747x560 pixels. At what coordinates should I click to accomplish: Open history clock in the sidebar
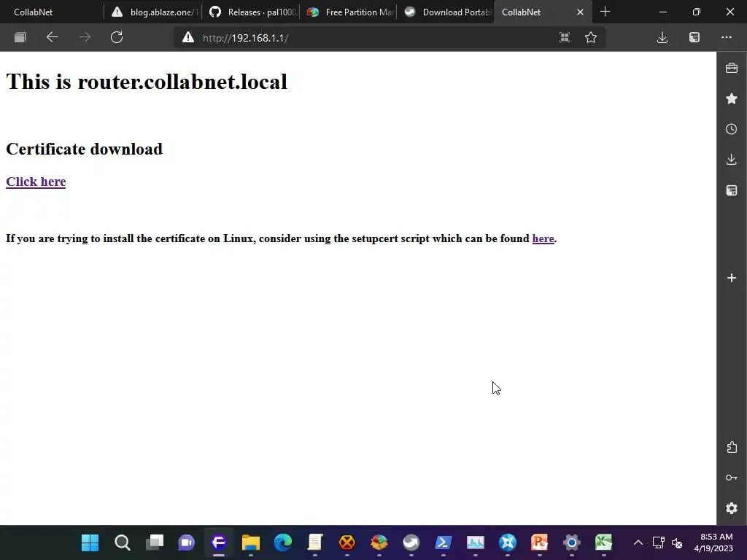(732, 129)
